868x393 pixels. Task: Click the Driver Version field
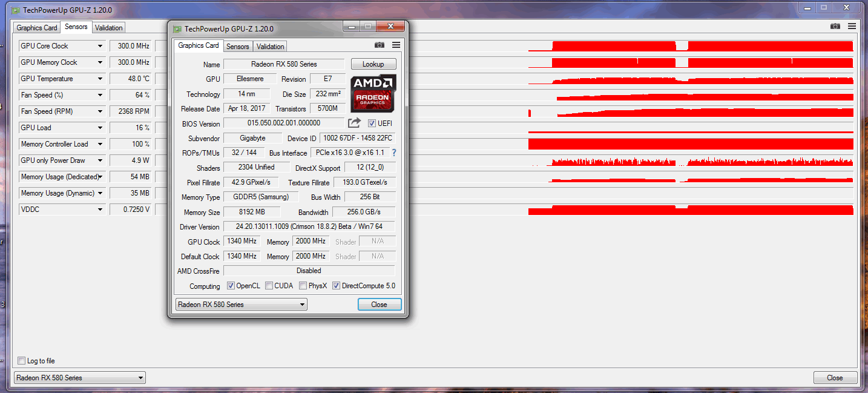click(309, 226)
